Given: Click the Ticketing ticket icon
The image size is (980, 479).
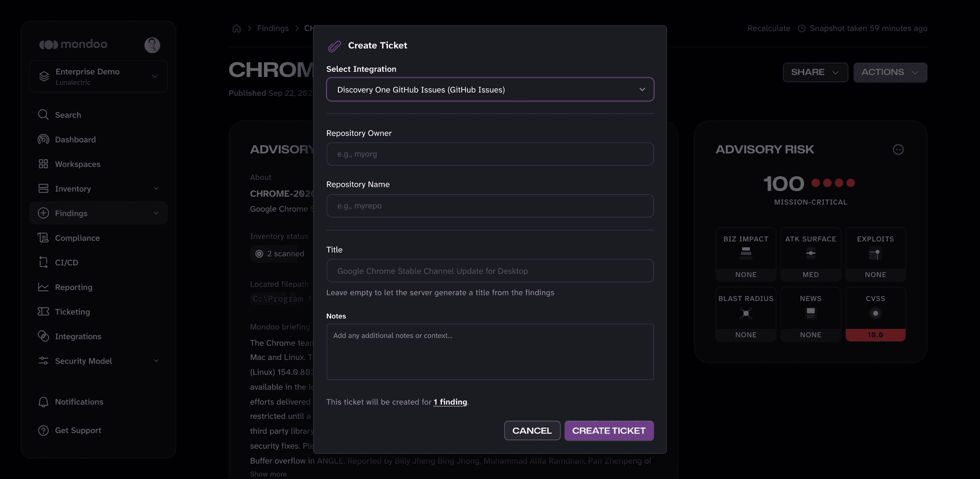Looking at the screenshot, I should coord(44,311).
